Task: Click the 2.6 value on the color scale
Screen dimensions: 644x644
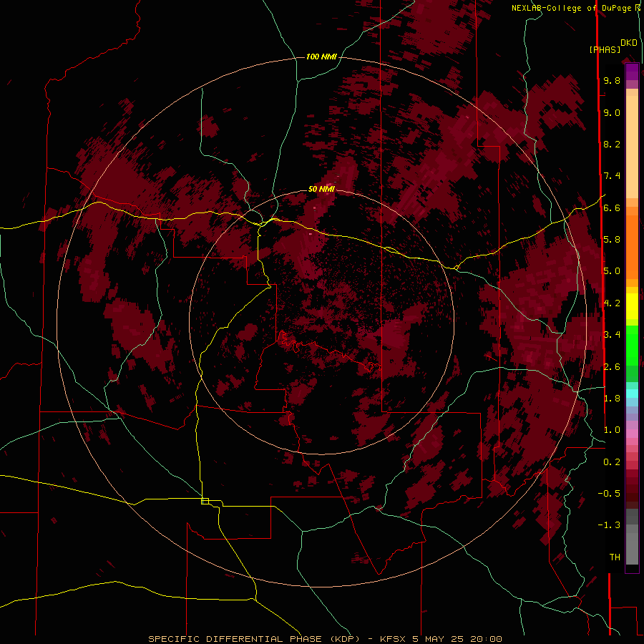Action: tap(612, 367)
